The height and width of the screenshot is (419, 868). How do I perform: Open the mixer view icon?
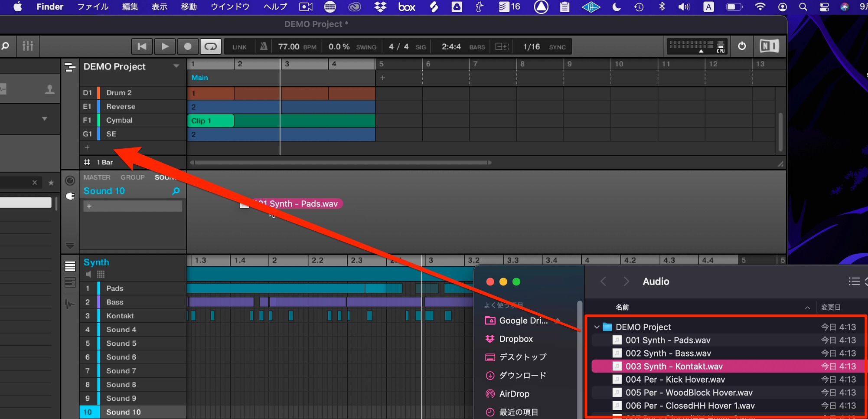tap(28, 46)
